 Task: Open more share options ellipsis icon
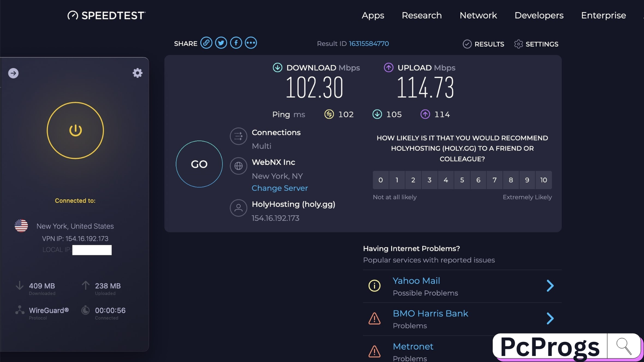251,43
